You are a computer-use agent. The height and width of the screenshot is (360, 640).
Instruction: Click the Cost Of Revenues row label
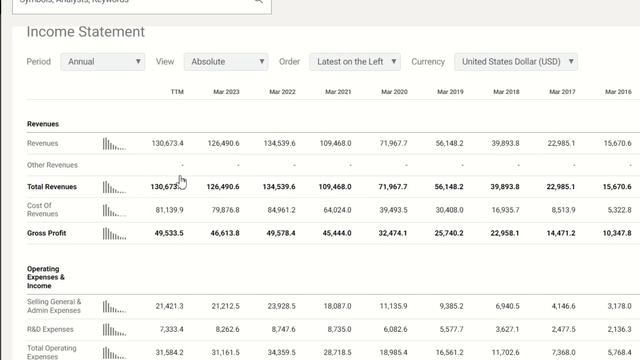[x=42, y=209]
